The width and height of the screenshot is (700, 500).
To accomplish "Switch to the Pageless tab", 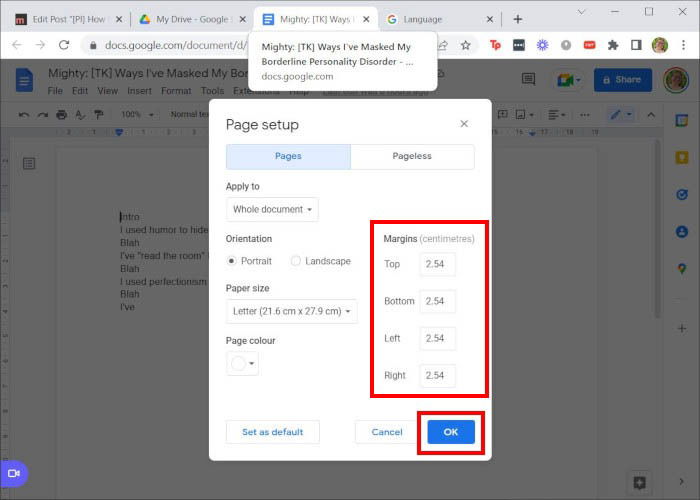I will pos(412,157).
